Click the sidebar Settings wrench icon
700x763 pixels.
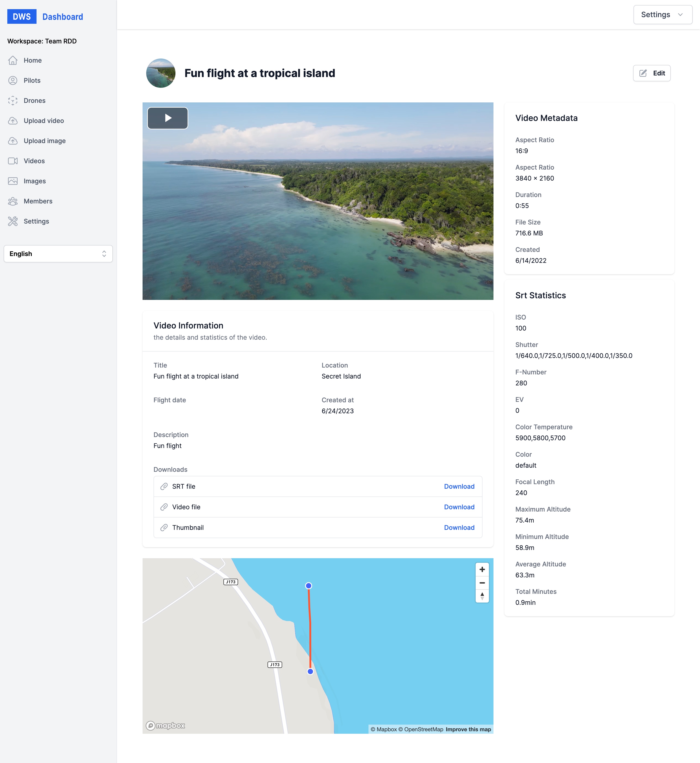pyautogui.click(x=13, y=221)
